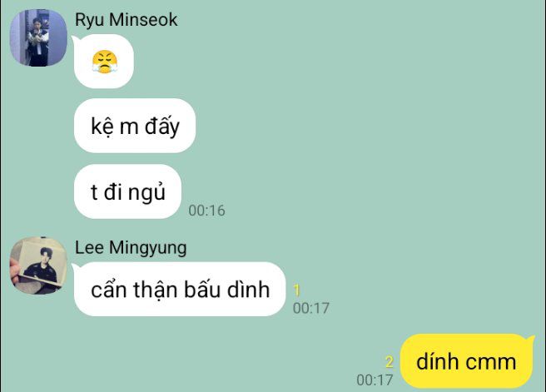Click the Ryu Minseok sender name
Viewport: 546px width, 392px height.
point(126,20)
